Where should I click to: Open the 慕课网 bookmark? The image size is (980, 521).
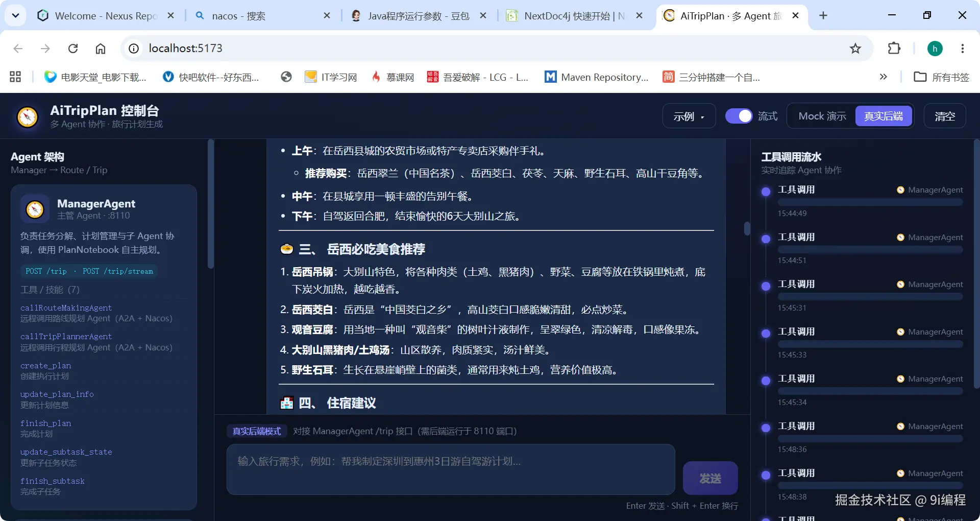click(x=393, y=77)
